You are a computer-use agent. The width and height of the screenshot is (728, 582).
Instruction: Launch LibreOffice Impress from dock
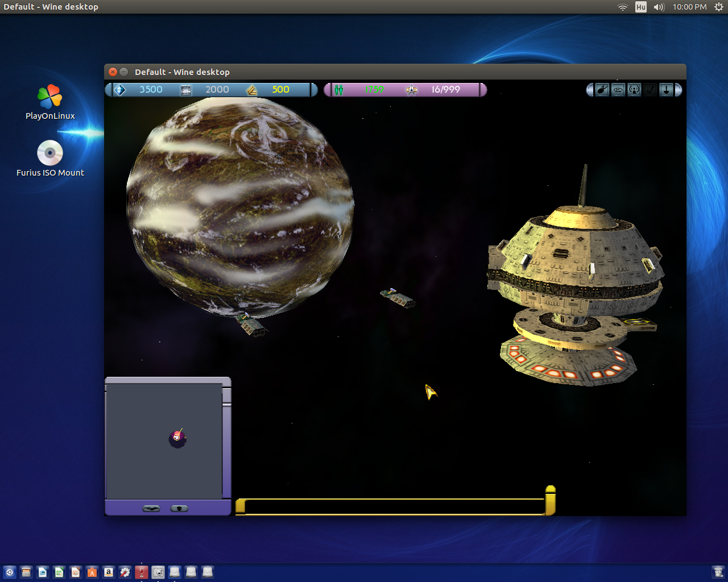coord(76,572)
